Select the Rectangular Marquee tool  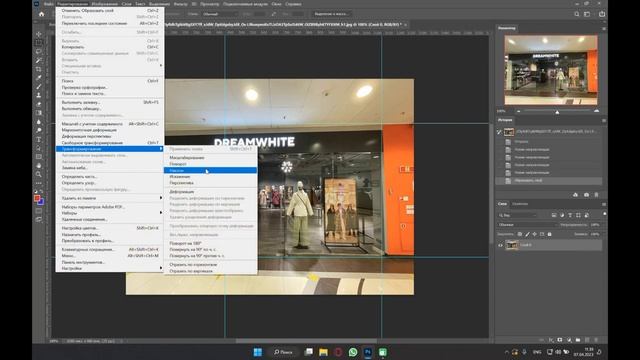click(39, 43)
